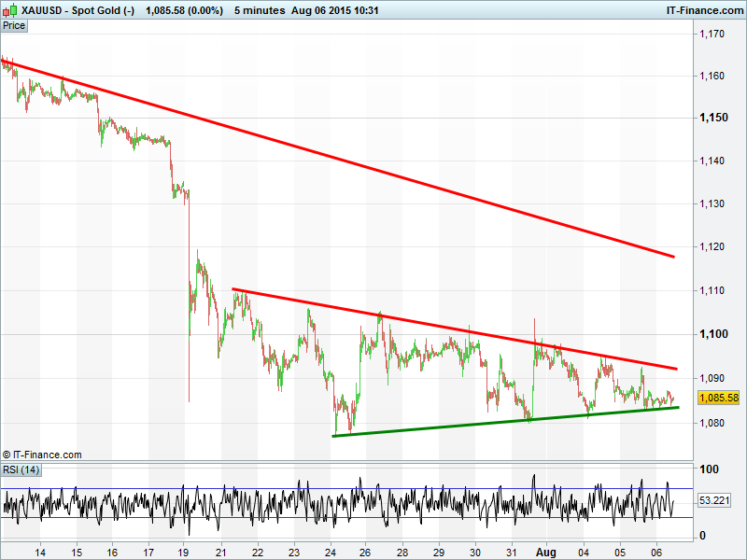This screenshot has height=560, width=747.
Task: Click the Price panel label
Action: (14, 25)
